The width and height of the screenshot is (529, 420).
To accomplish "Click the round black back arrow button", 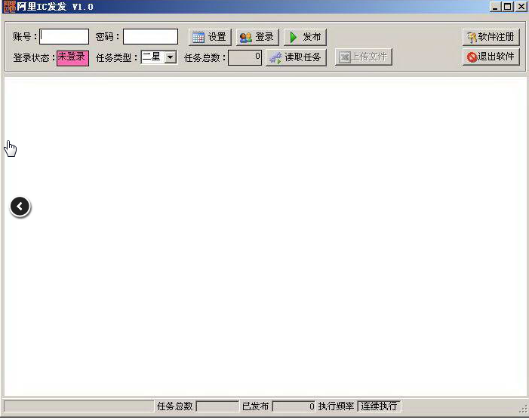I will point(20,207).
